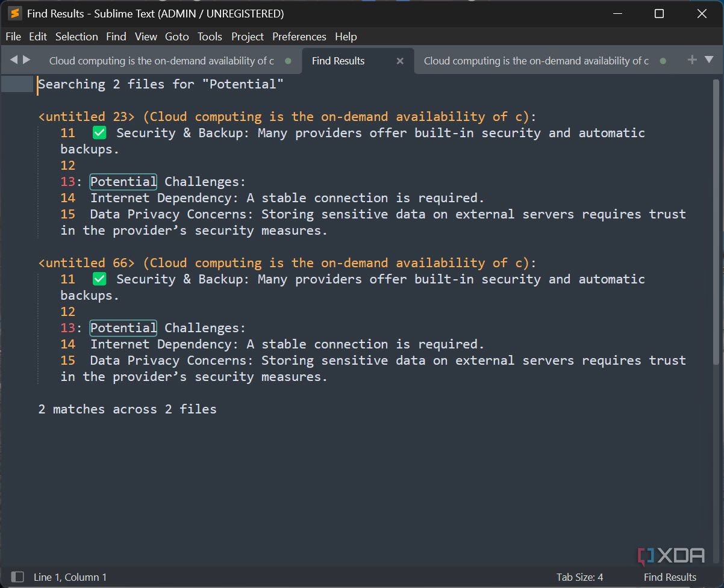
Task: Click line number 15 under untitled 66
Action: [x=68, y=361]
